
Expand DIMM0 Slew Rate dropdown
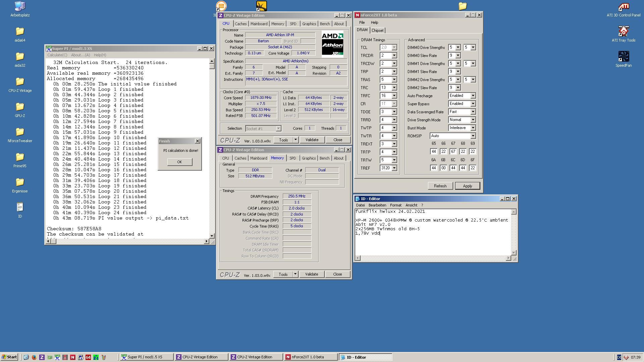(x=458, y=56)
